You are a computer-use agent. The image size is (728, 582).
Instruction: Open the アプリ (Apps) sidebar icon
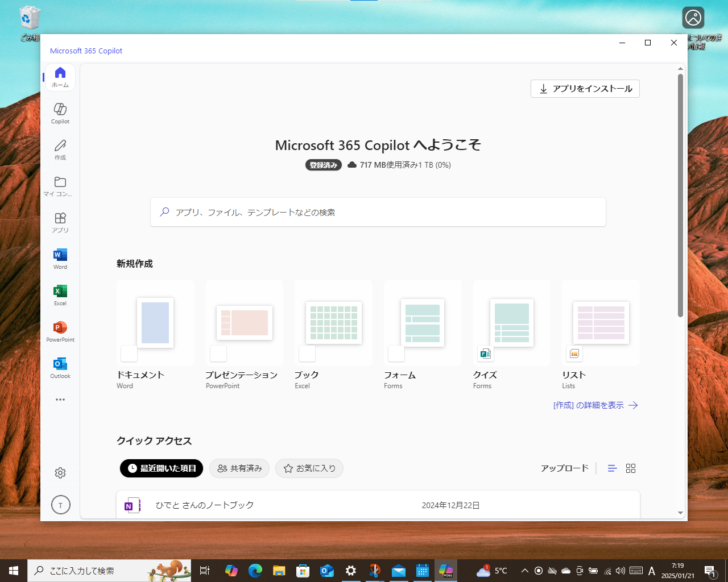(60, 221)
